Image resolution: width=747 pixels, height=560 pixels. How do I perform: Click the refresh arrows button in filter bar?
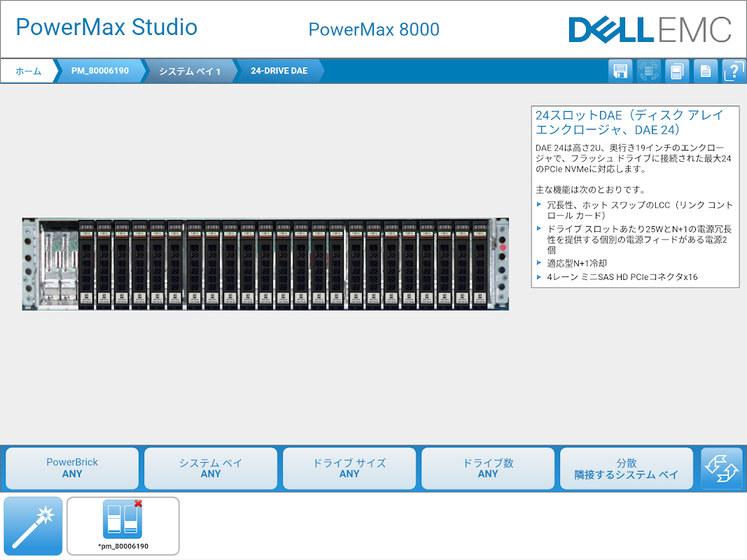tap(722, 468)
